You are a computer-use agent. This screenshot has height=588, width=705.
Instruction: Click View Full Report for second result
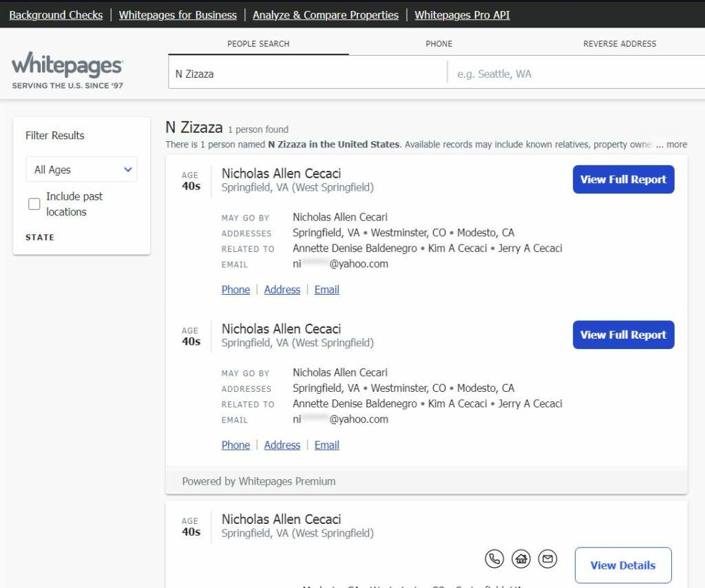pyautogui.click(x=623, y=335)
